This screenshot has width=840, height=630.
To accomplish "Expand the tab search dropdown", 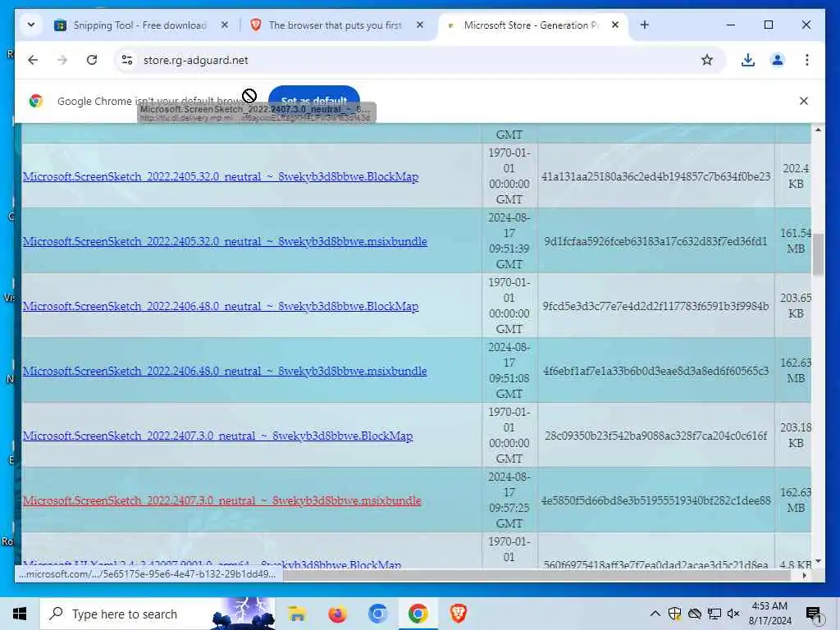I will (31, 25).
